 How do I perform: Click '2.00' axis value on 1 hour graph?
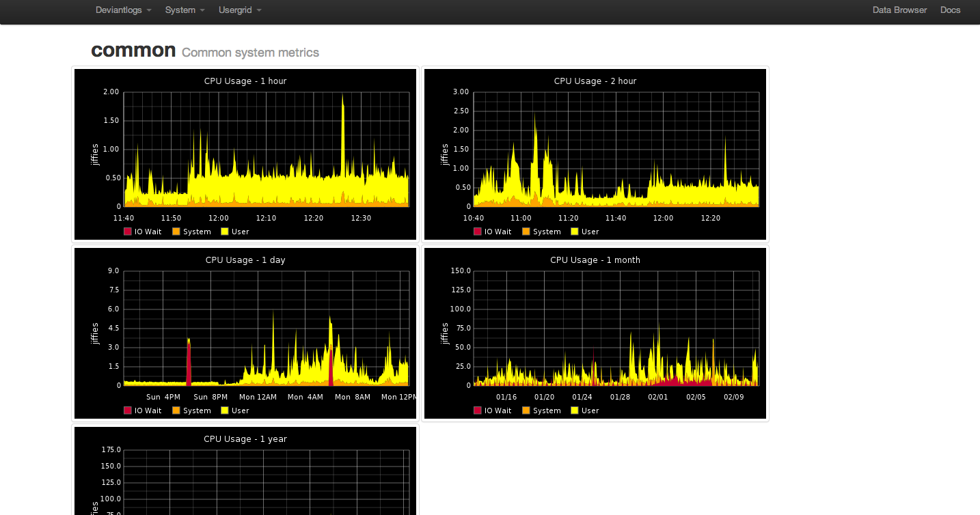pyautogui.click(x=111, y=92)
